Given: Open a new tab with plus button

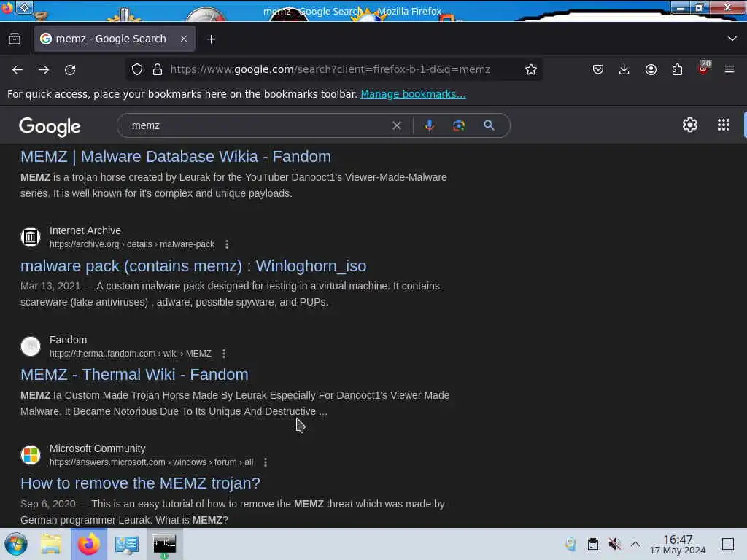Looking at the screenshot, I should 211,39.
